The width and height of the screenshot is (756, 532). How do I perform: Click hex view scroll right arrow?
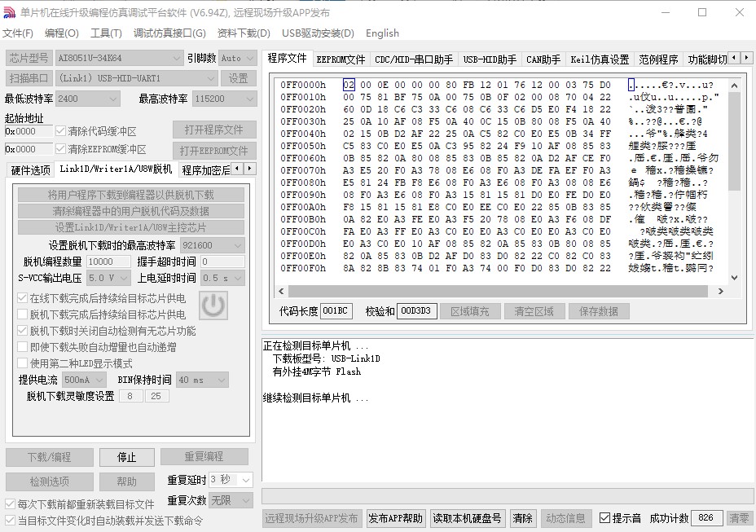(x=721, y=291)
